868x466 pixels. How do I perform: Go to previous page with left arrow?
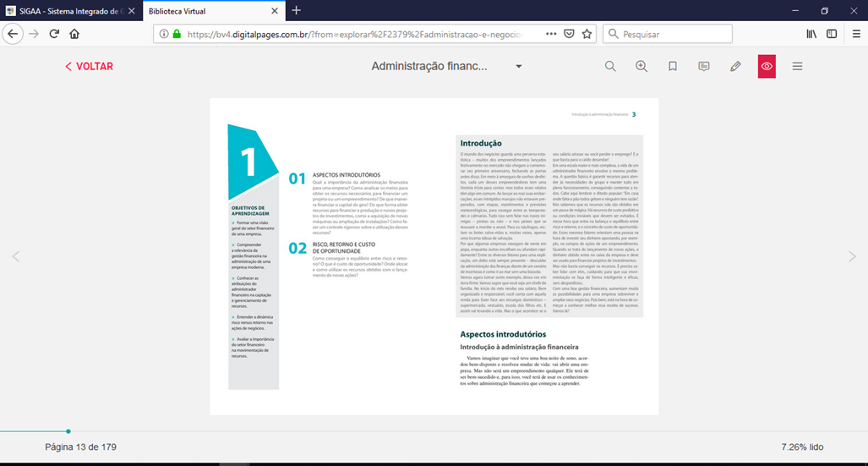[x=15, y=256]
